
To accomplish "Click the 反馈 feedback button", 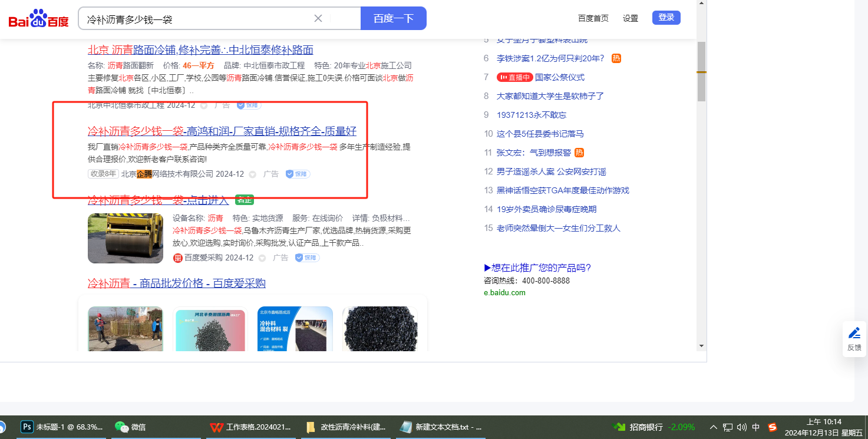I will pyautogui.click(x=854, y=339).
